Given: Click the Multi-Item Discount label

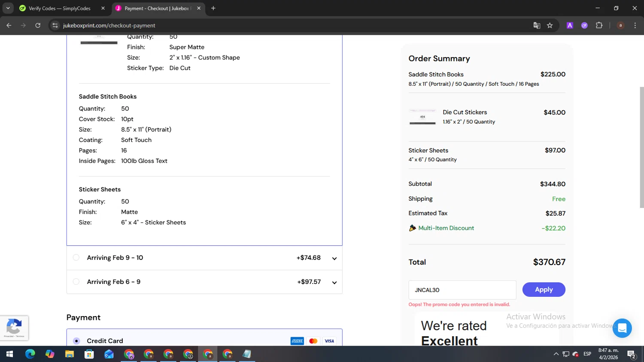Looking at the screenshot, I should [446, 228].
